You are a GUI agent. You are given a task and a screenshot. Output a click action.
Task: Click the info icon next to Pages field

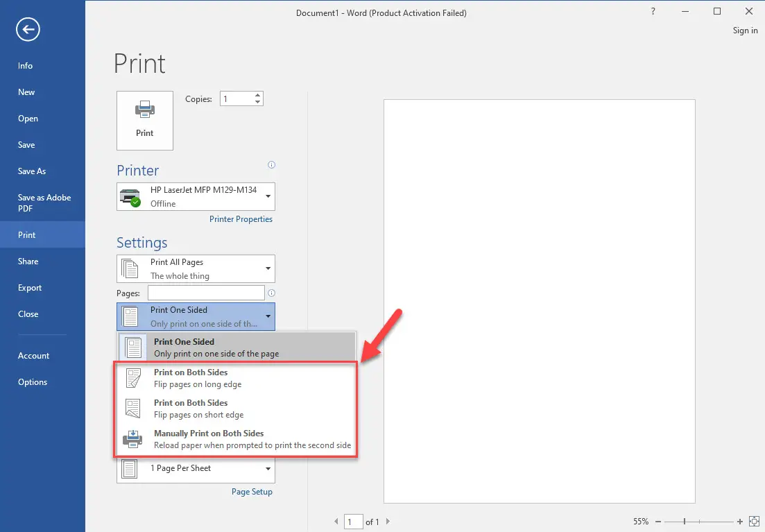pos(272,293)
